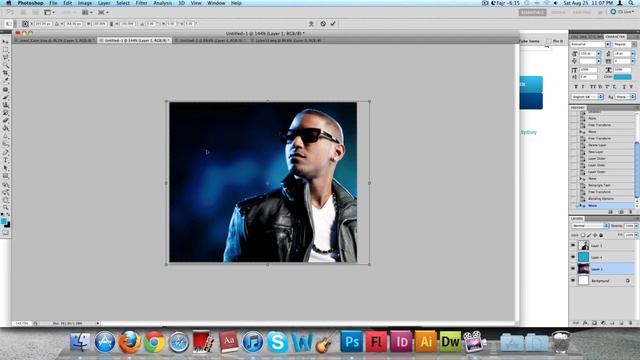Open the layer Opacity dropdown

coord(636,226)
